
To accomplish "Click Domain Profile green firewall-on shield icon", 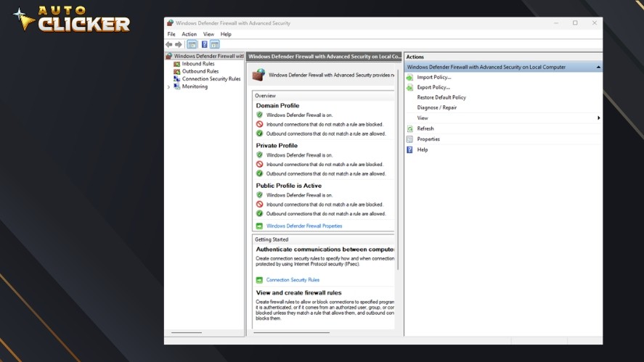I will click(260, 115).
